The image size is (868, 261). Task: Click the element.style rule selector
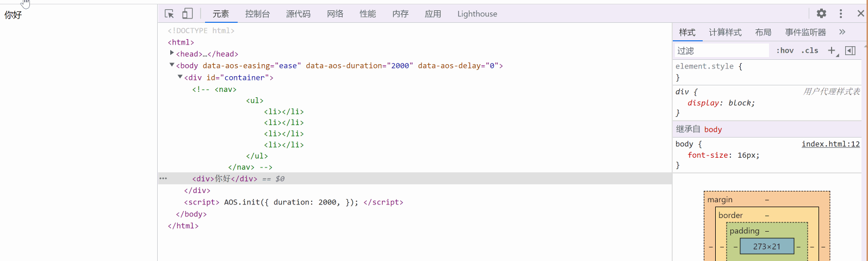[x=704, y=66]
